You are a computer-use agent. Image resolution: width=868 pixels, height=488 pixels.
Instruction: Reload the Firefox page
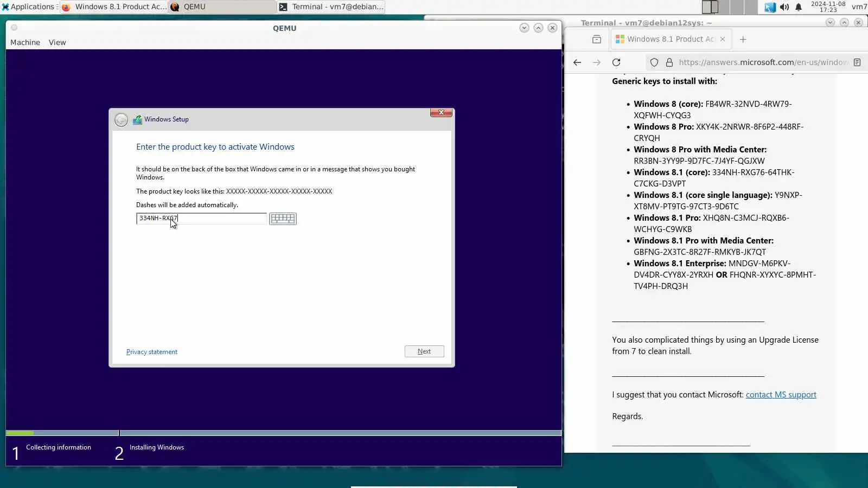pyautogui.click(x=616, y=62)
